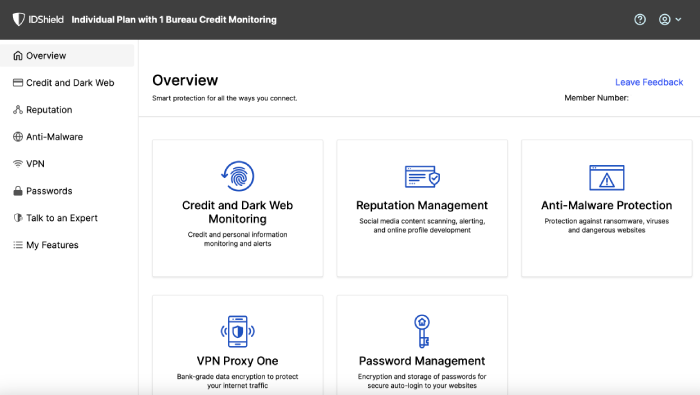
Task: Open the Password Management card title
Action: coord(422,361)
